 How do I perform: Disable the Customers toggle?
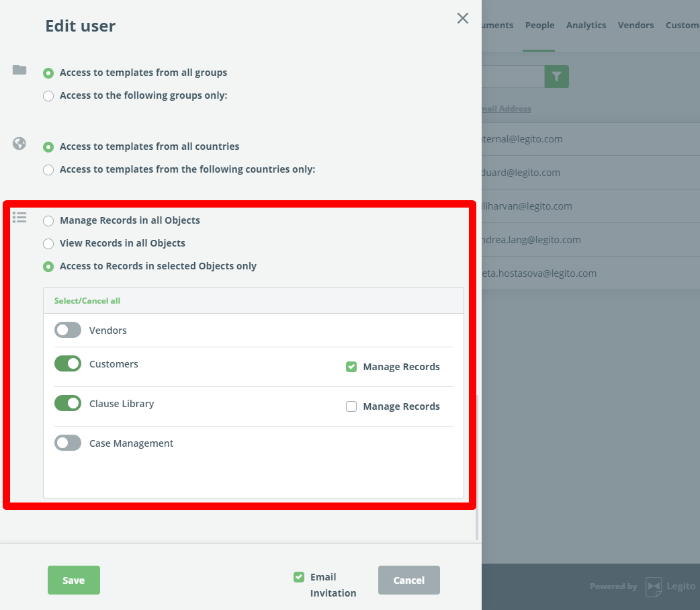68,363
